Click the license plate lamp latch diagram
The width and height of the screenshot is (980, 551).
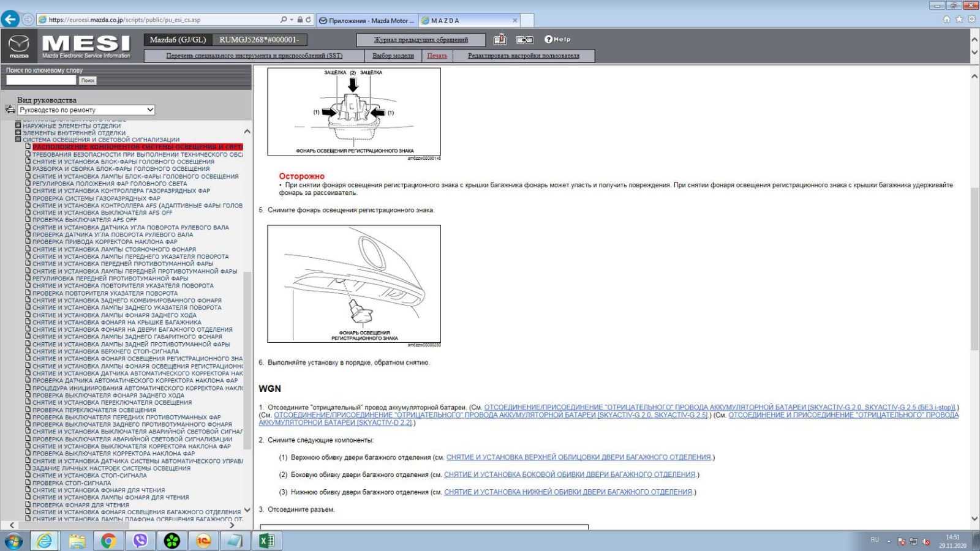[354, 111]
